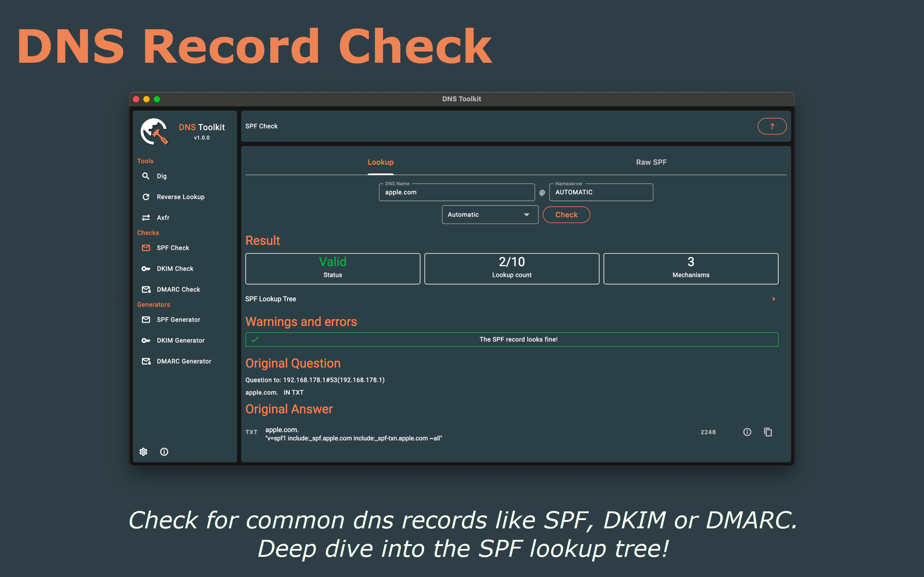Click the DMARC Check envelope icon

pyautogui.click(x=145, y=289)
